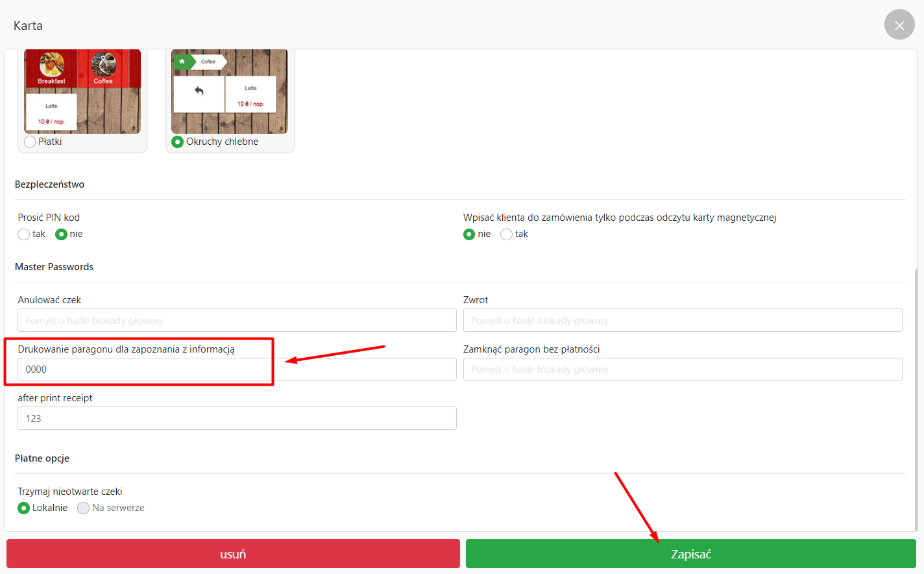924x574 pixels.
Task: Select the Okruchy chlebne radio option
Action: 178,142
